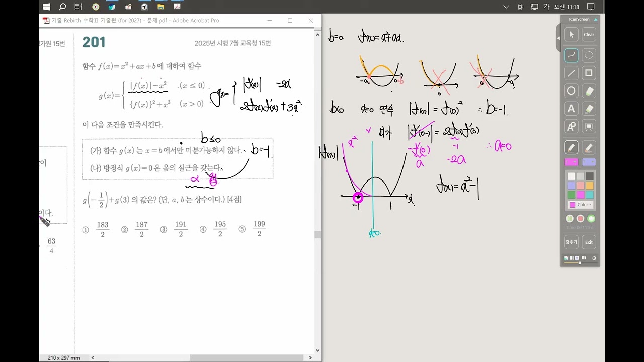Select the highlighter marker tool
Image resolution: width=644 pixels, height=362 pixels.
pos(589,147)
